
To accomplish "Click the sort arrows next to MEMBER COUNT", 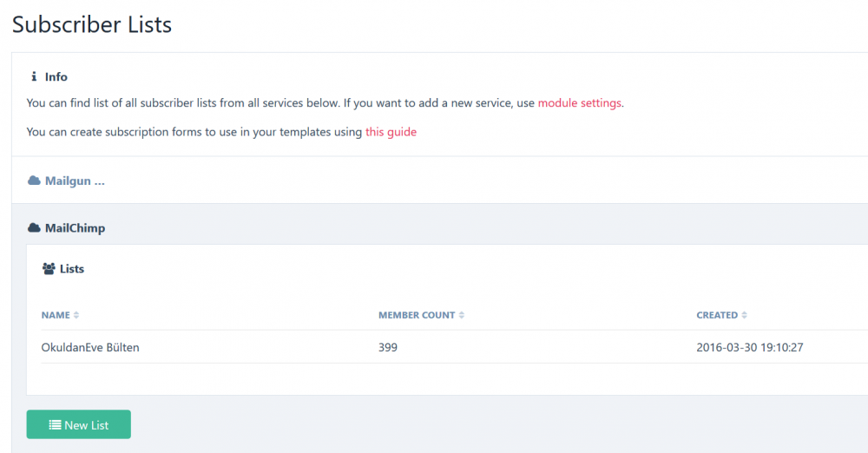I will pyautogui.click(x=462, y=315).
